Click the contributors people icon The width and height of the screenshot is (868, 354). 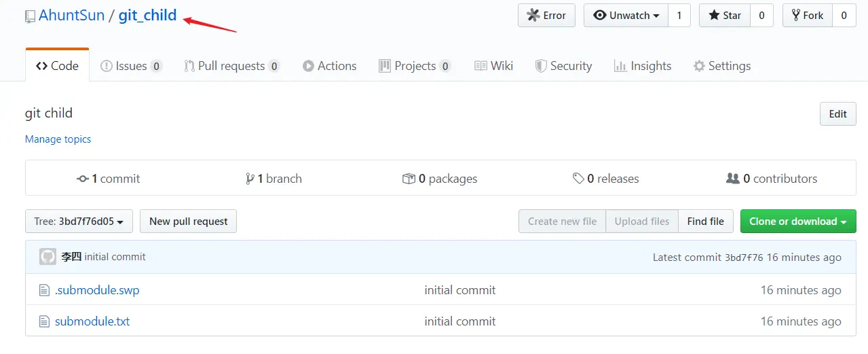click(733, 179)
